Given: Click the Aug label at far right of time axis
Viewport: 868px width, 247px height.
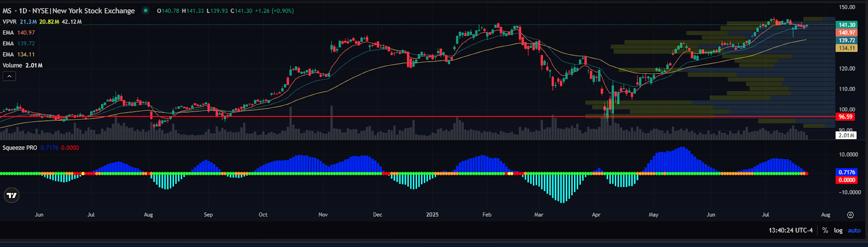Looking at the screenshot, I should pos(826,214).
